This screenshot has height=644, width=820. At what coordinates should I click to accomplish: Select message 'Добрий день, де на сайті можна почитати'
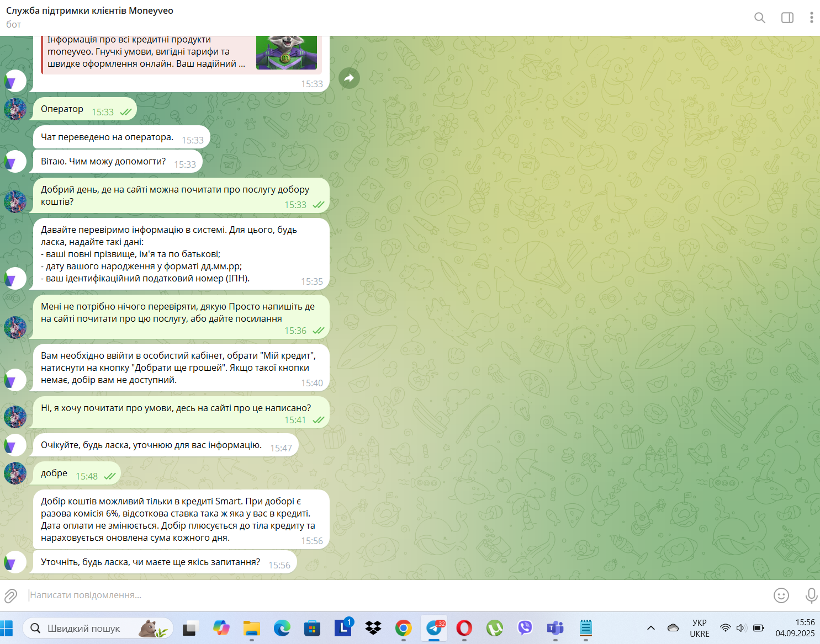(x=181, y=195)
